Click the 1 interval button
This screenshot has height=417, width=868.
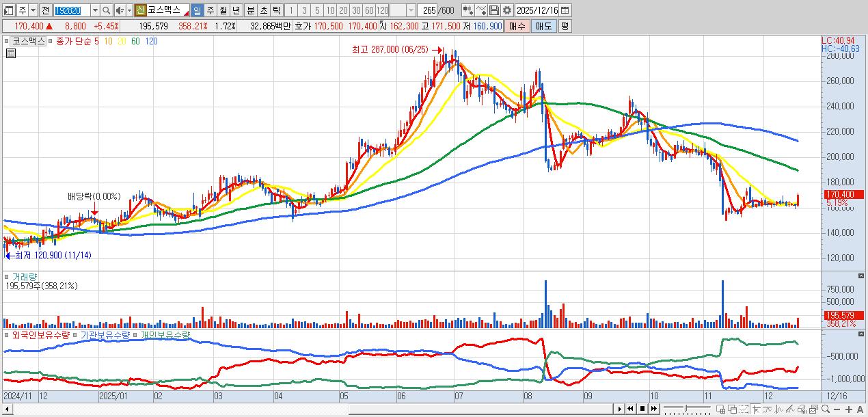coord(290,10)
